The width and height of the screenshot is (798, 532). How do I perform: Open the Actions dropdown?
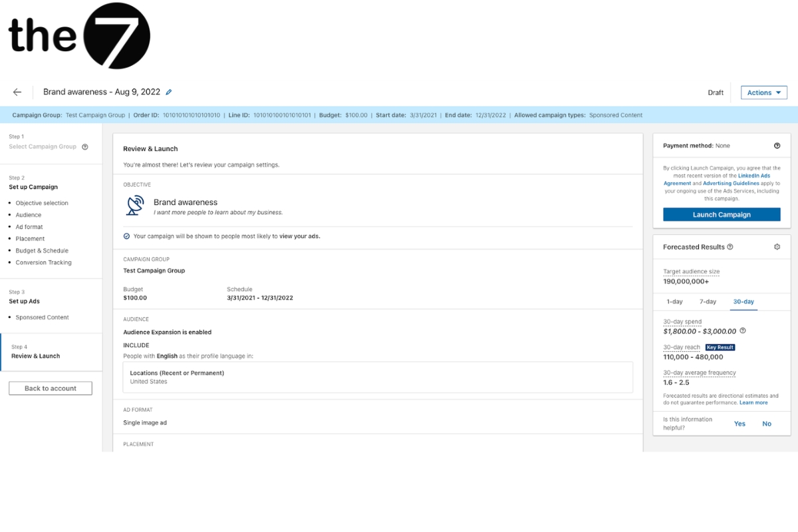[763, 92]
